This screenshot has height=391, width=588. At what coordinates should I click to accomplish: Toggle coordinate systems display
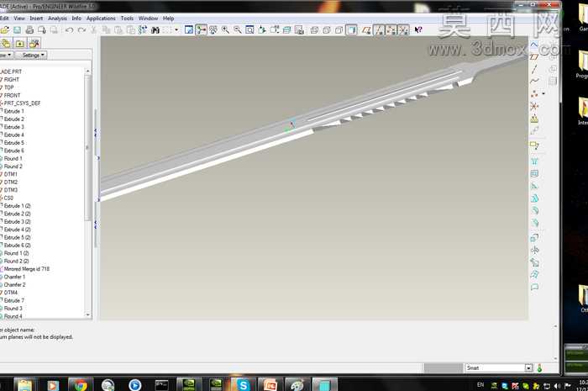tap(403, 30)
